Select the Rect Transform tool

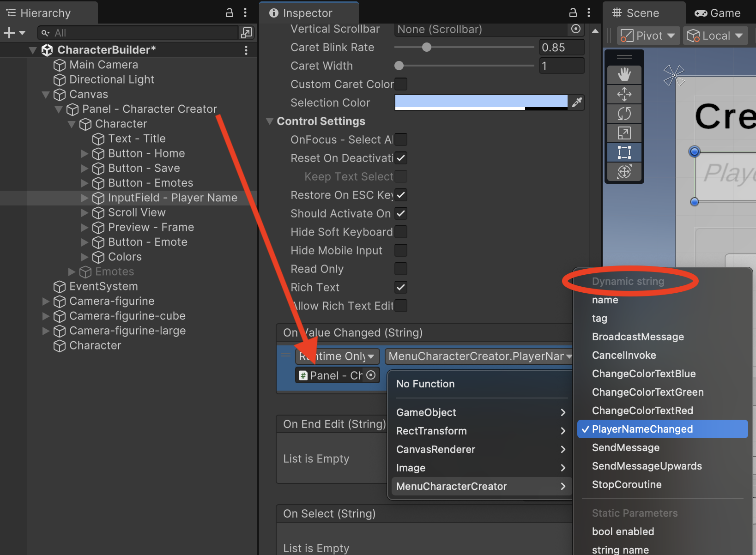click(624, 152)
